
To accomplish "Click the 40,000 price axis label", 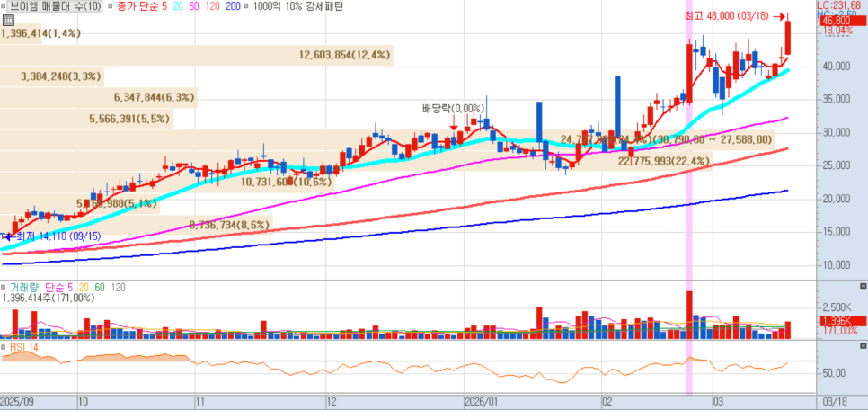I will [x=836, y=67].
